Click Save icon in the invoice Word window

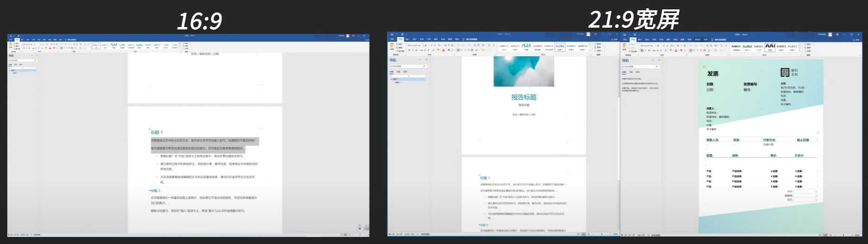(x=625, y=34)
